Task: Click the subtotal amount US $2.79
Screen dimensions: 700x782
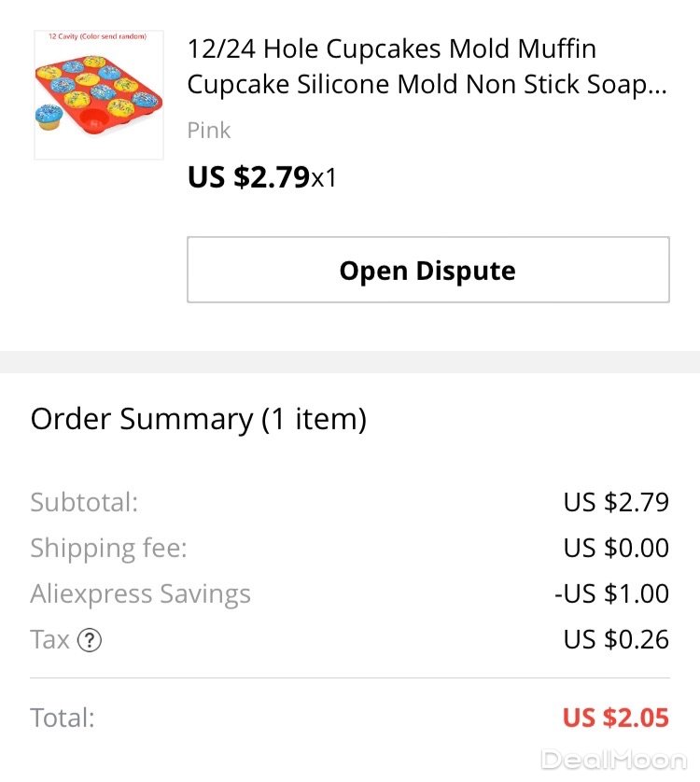Action: [616, 502]
